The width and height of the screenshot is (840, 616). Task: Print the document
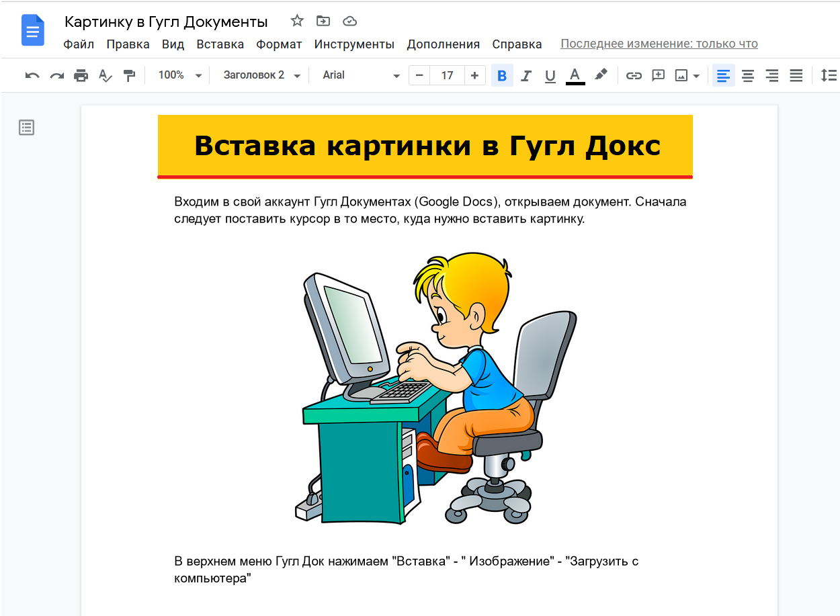tap(81, 75)
